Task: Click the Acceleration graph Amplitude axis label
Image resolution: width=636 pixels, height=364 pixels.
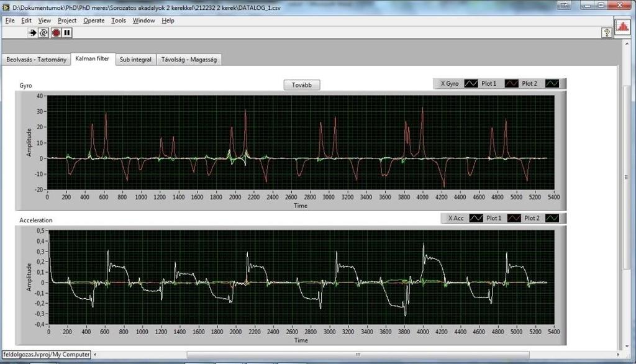Action: [29, 277]
